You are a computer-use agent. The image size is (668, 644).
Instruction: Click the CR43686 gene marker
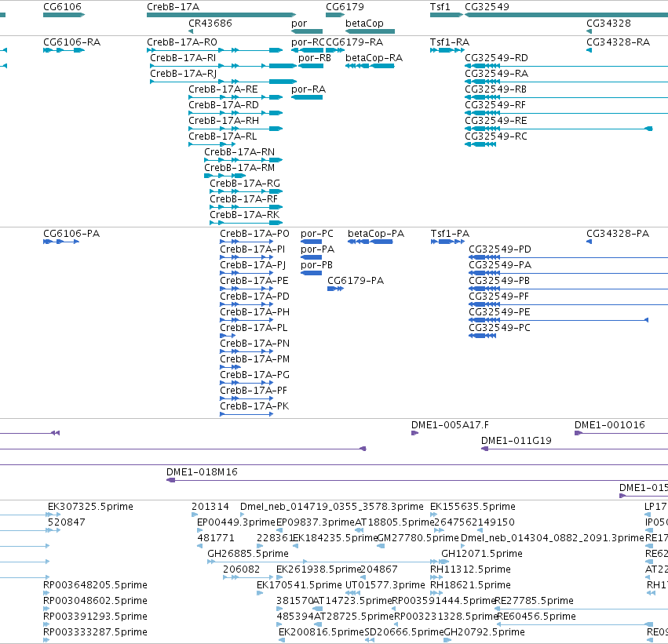click(x=191, y=31)
